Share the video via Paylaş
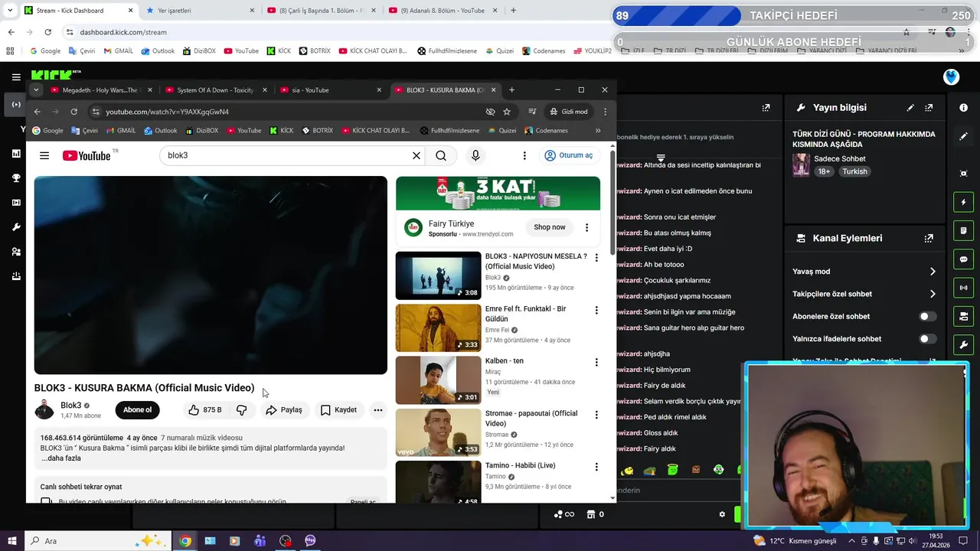Screen dimensions: 980x551 (x=284, y=410)
